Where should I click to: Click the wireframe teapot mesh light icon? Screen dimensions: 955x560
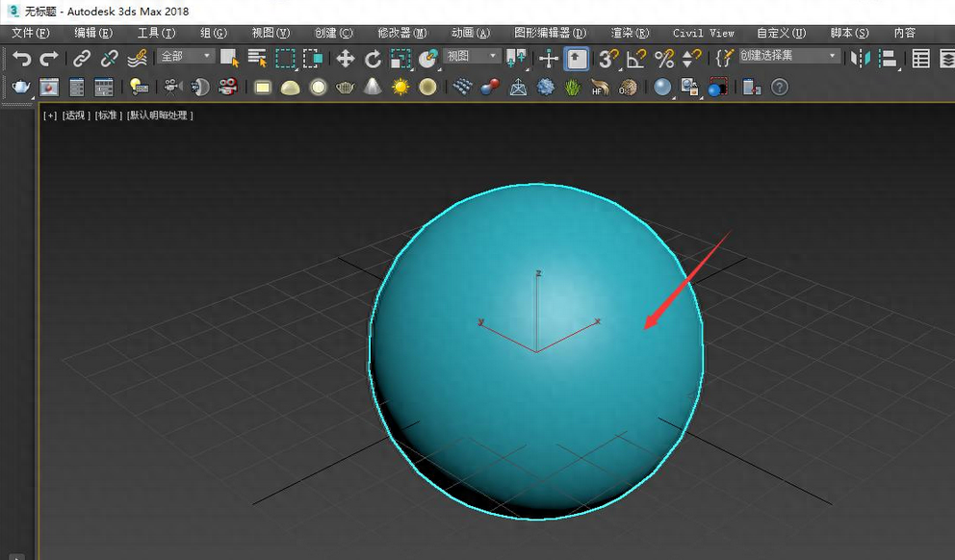(346, 88)
